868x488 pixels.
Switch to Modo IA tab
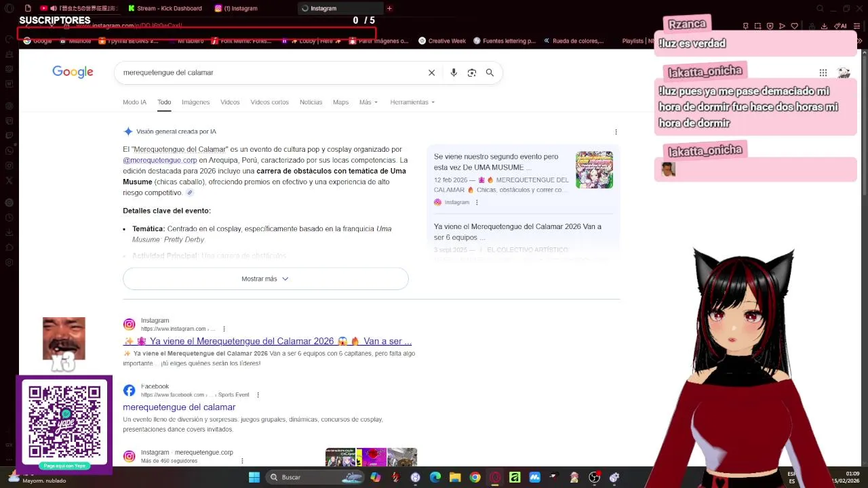coord(134,102)
